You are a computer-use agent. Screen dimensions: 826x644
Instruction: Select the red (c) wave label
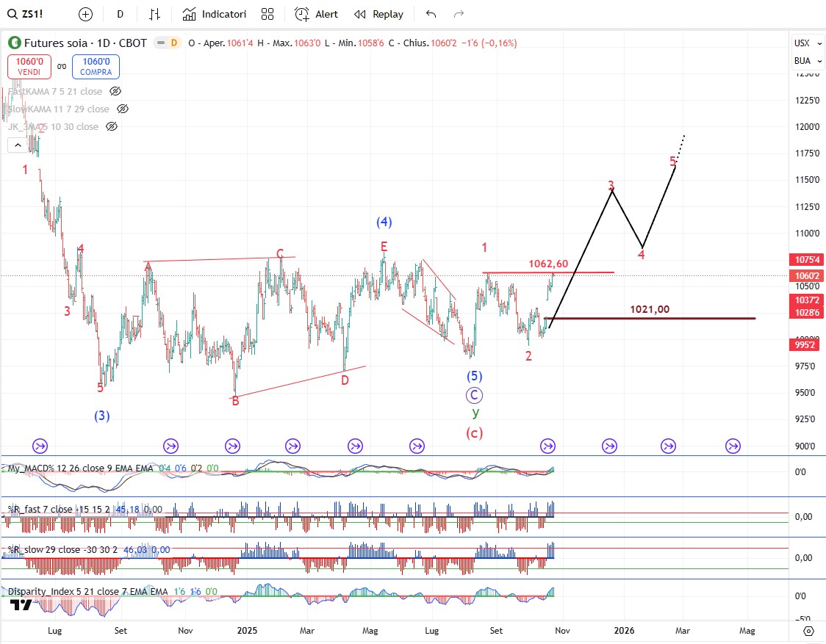474,433
